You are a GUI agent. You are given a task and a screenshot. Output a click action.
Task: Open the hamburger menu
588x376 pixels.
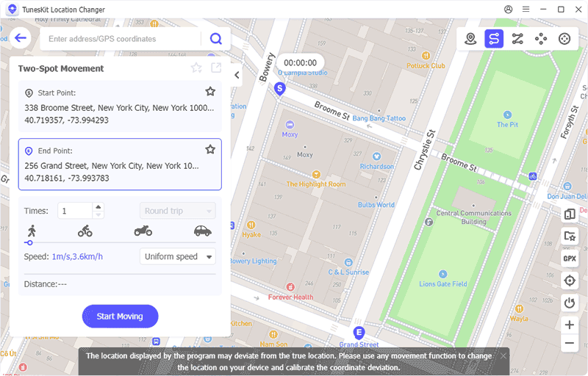(x=526, y=10)
